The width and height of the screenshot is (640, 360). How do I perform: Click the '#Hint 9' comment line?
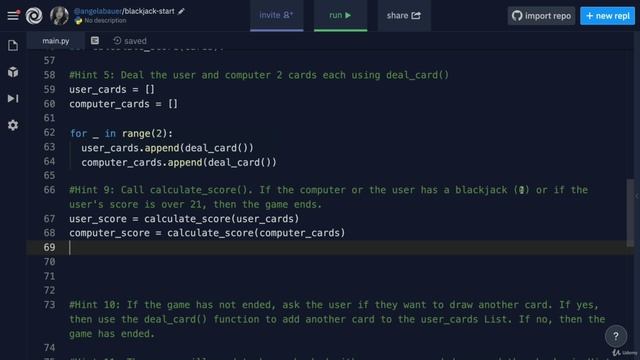click(x=329, y=197)
